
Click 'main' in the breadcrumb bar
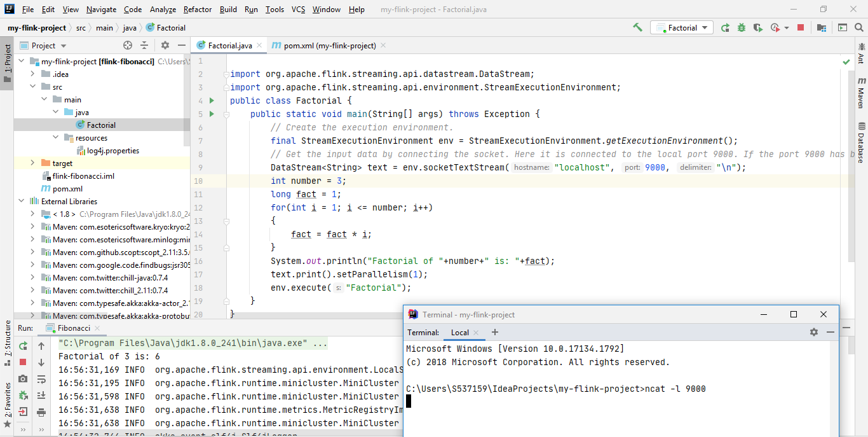pyautogui.click(x=104, y=28)
